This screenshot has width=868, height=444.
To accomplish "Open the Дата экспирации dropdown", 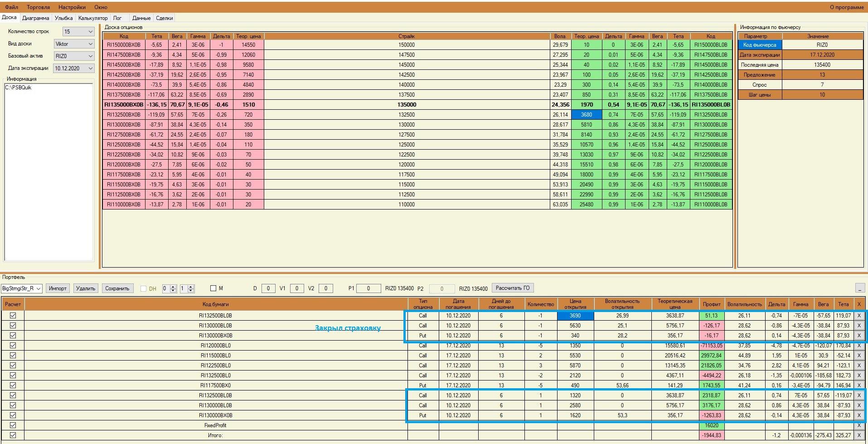I will (74, 68).
